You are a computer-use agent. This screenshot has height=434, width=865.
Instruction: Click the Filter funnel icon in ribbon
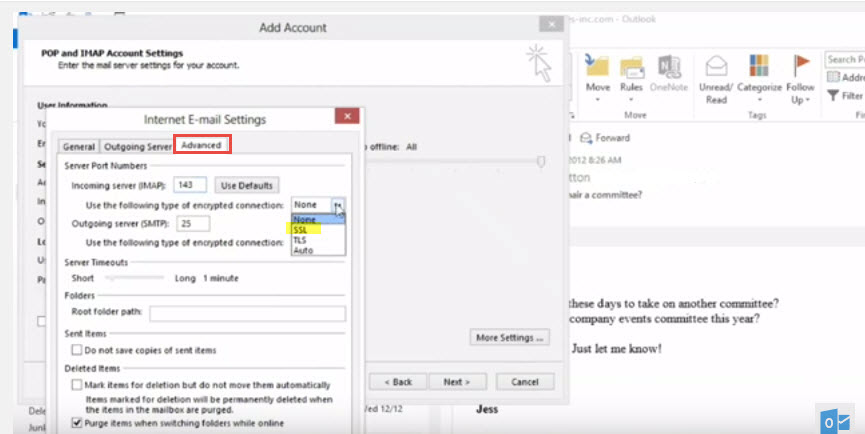click(x=833, y=96)
